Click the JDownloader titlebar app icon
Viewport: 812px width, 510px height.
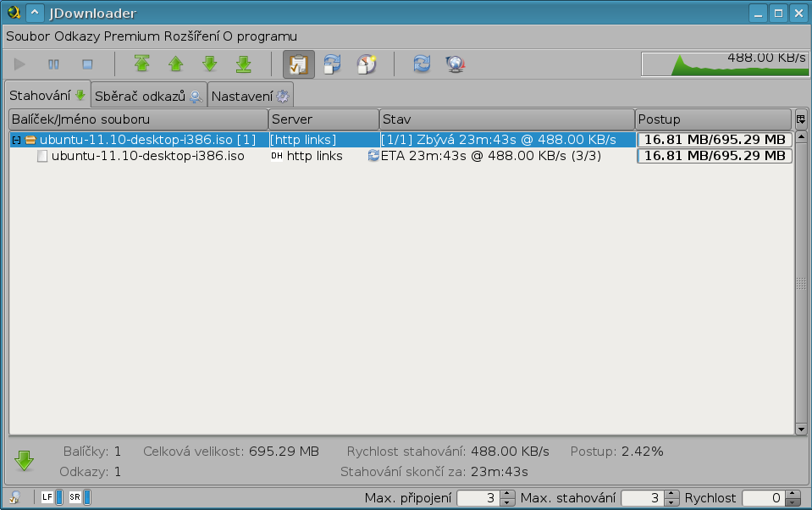pyautogui.click(x=14, y=13)
